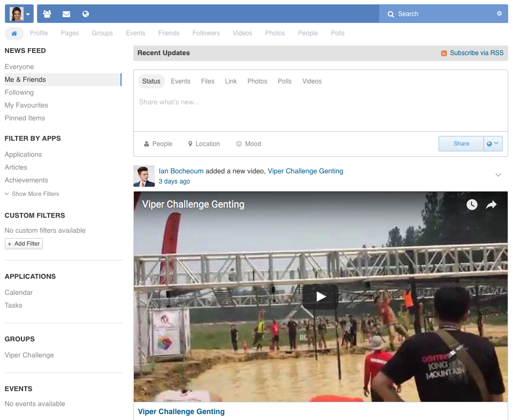Open the friends requests icon in top bar
The image size is (513, 420).
tap(47, 14)
